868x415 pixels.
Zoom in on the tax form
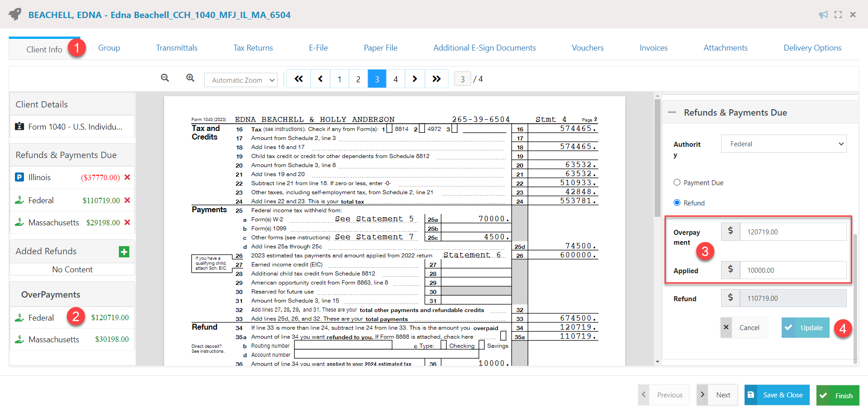190,78
